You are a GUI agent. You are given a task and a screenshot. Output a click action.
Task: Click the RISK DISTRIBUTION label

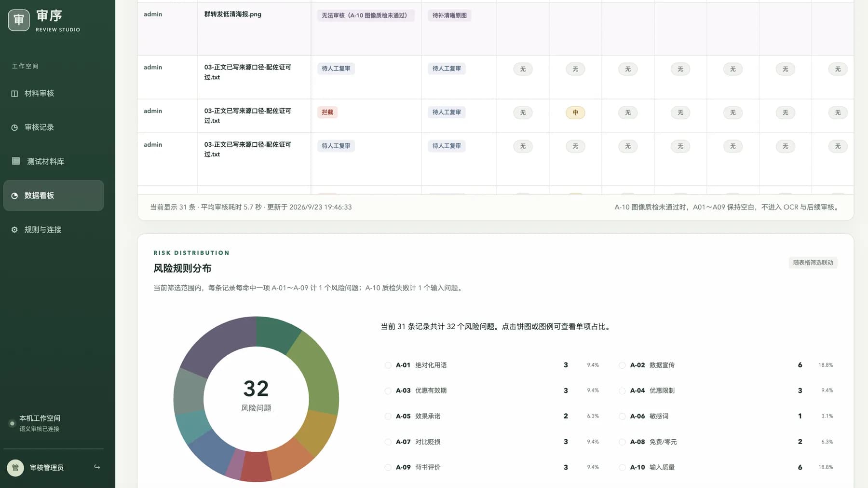pos(191,253)
